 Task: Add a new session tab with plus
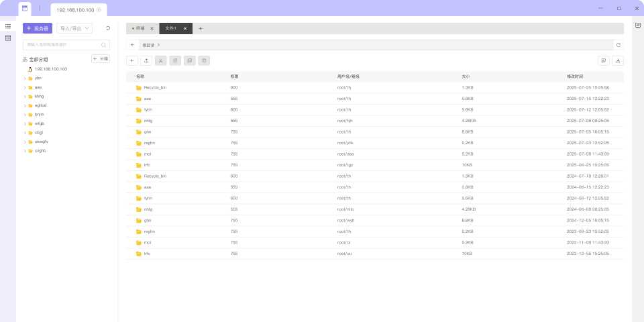(x=201, y=28)
